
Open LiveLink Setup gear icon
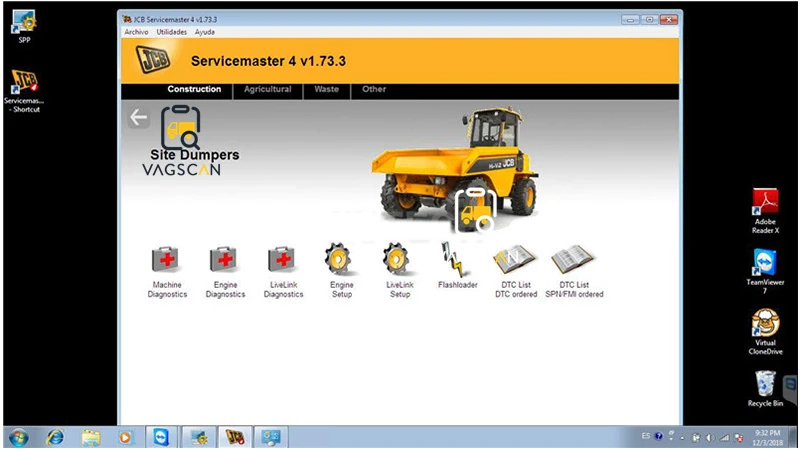tap(399, 259)
